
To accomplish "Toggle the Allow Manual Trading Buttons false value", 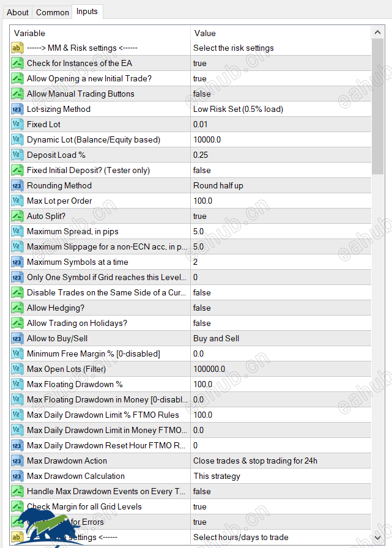I will 281,94.
